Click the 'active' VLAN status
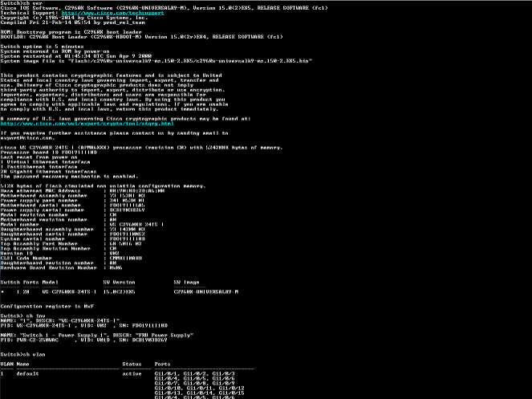The image size is (532, 399). [132, 374]
